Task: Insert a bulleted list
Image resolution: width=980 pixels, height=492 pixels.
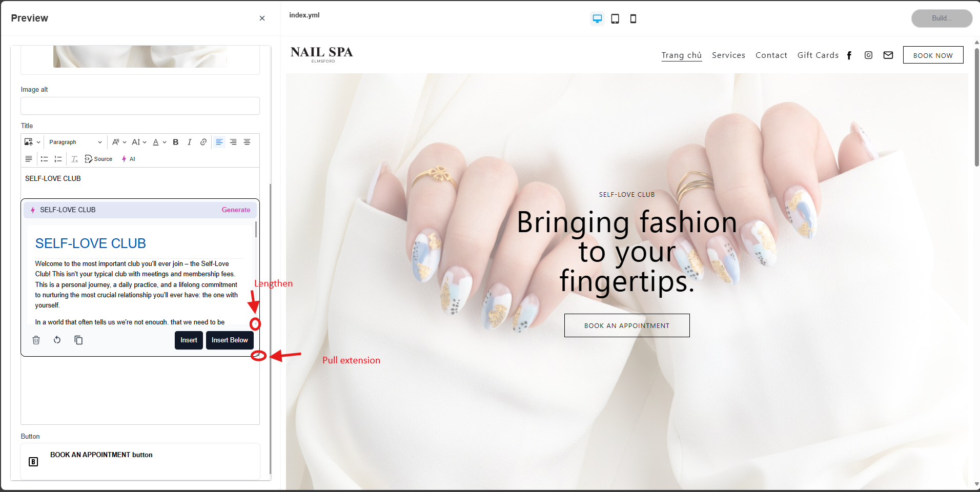Action: coord(45,159)
